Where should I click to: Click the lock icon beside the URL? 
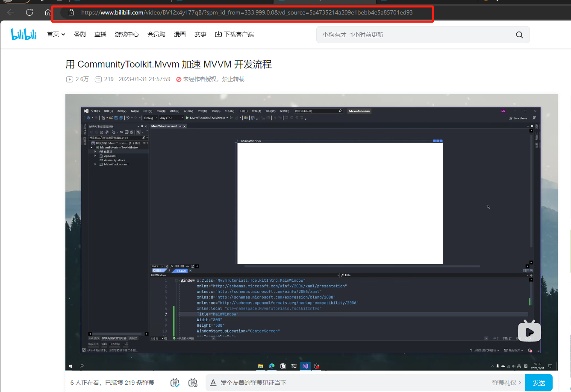(x=71, y=13)
